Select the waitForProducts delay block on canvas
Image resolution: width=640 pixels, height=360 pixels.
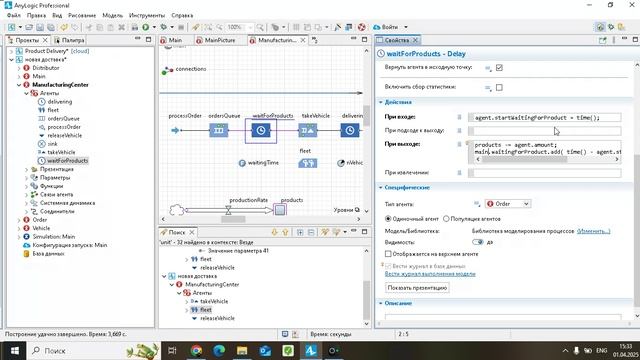(x=261, y=130)
